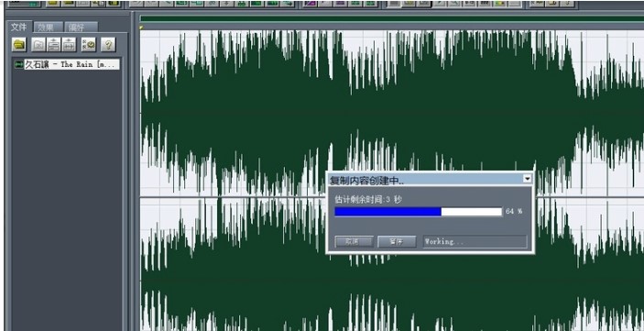Switch to the 文件 tab
The image size is (644, 331).
coord(18,27)
